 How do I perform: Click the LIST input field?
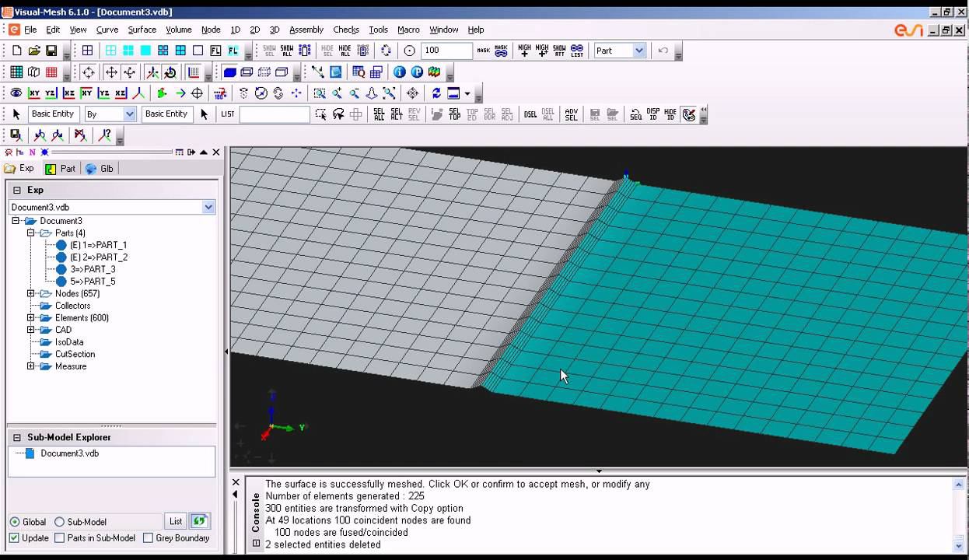click(274, 114)
